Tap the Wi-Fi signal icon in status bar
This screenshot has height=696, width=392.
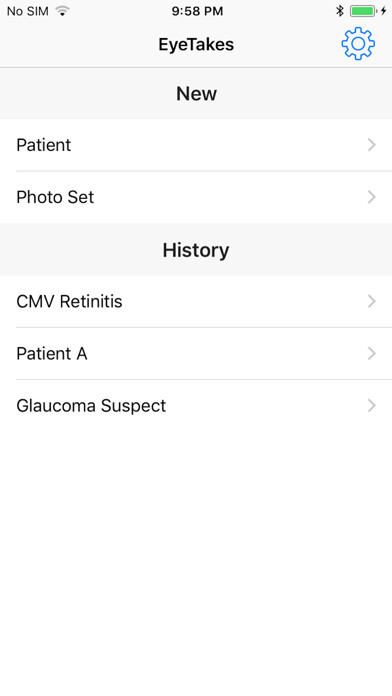(63, 11)
